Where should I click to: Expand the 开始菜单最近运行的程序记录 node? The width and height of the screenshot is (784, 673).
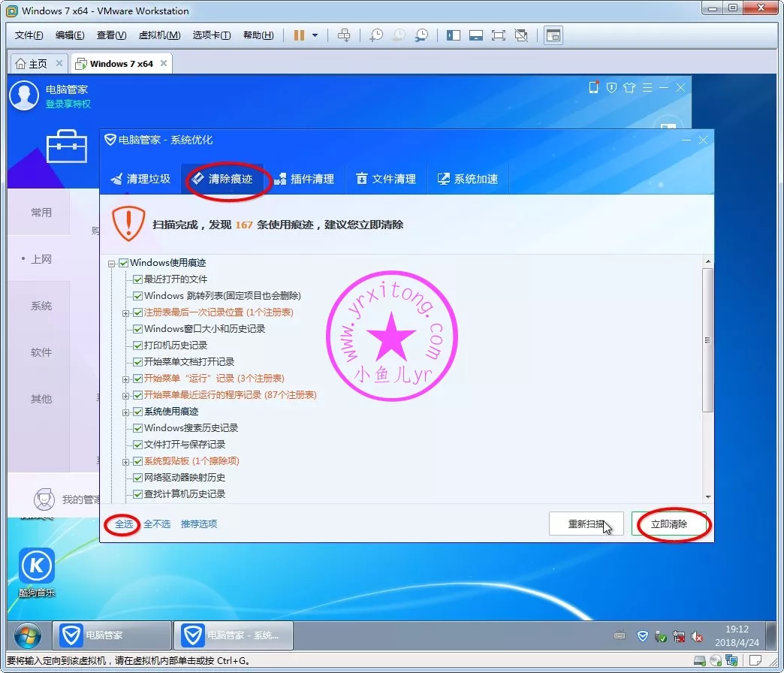[126, 394]
